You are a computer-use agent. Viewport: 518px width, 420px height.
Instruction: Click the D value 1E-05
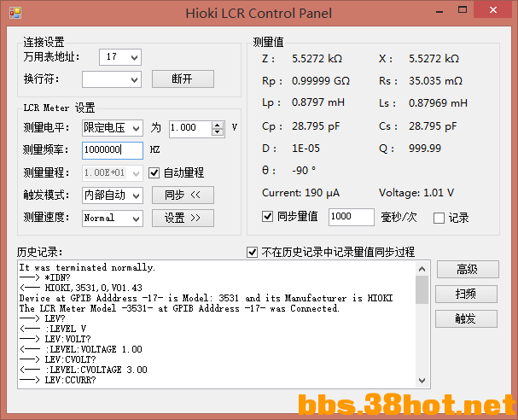(306, 149)
